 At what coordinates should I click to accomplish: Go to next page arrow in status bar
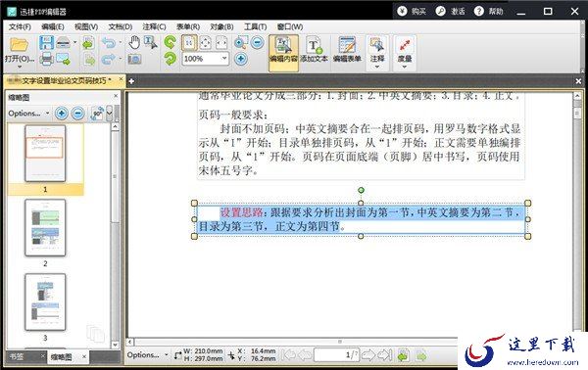[x=368, y=354]
